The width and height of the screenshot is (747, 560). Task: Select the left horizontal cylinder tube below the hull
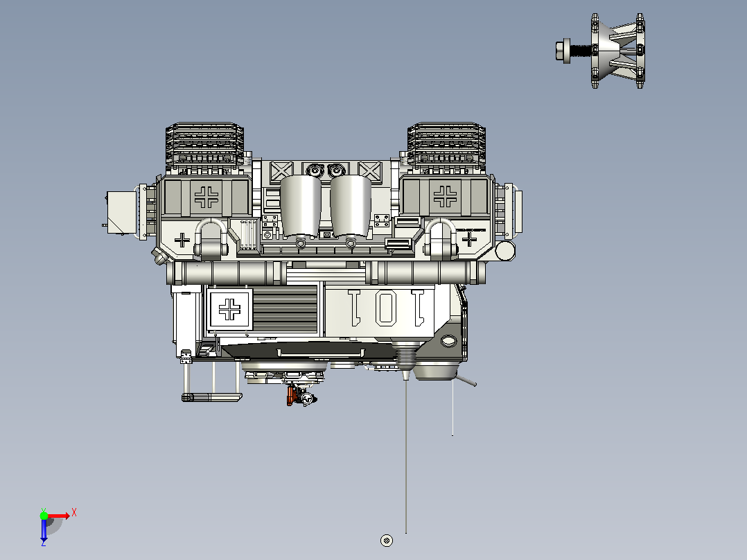point(227,273)
